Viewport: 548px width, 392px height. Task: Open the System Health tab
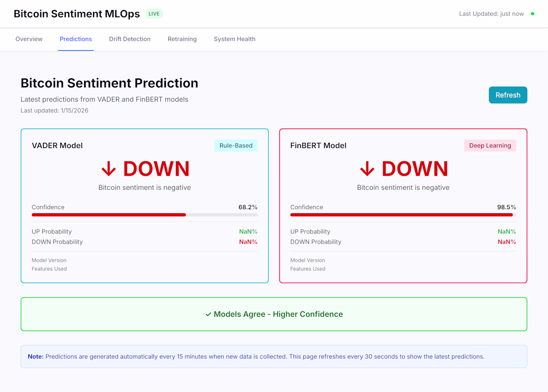pos(235,39)
